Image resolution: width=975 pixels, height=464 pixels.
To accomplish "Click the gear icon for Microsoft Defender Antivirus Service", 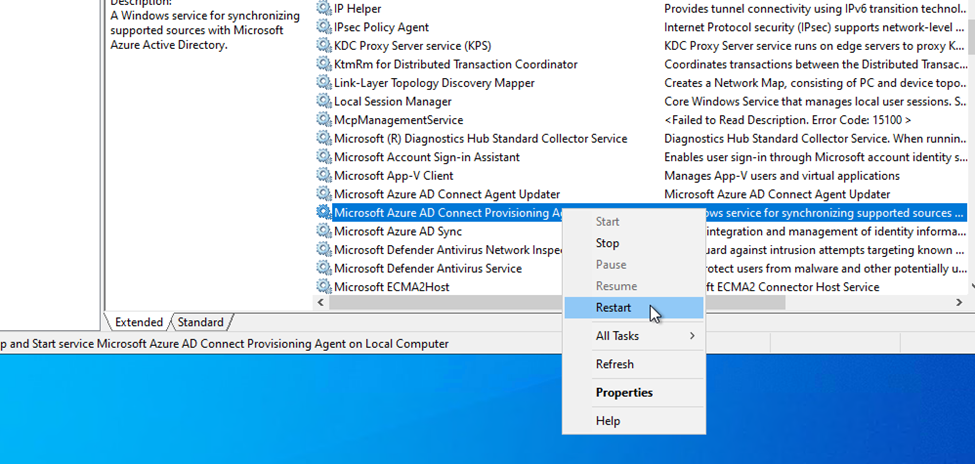I will pos(323,268).
